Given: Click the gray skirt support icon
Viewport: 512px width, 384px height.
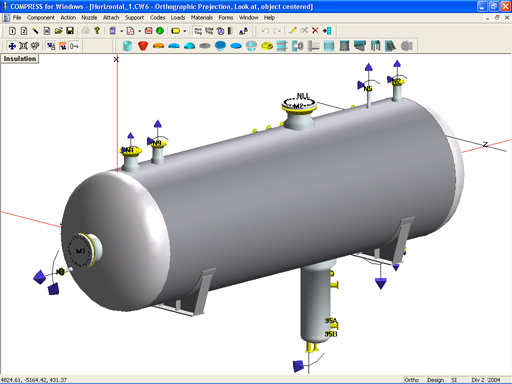Looking at the screenshot, I should pos(344,46).
